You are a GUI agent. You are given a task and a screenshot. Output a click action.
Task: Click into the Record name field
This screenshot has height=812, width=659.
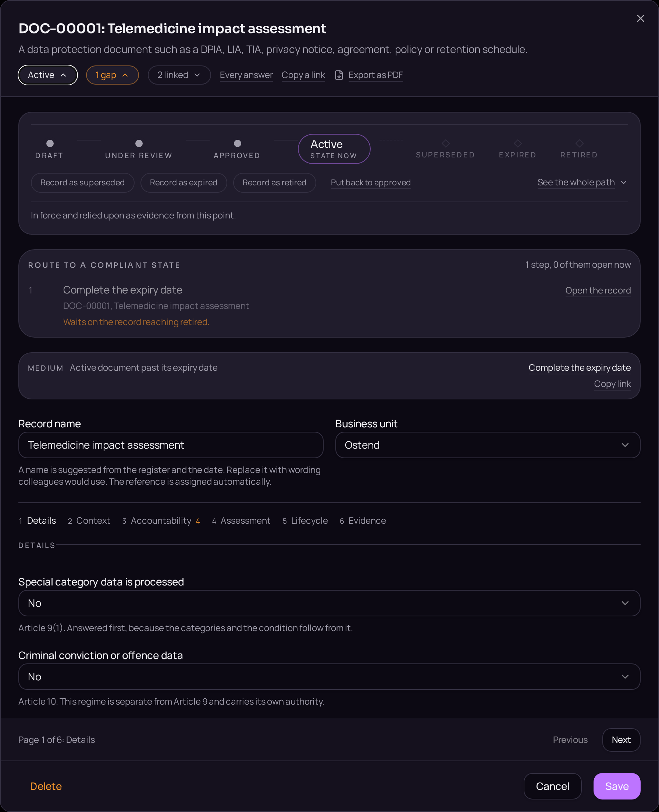(171, 445)
